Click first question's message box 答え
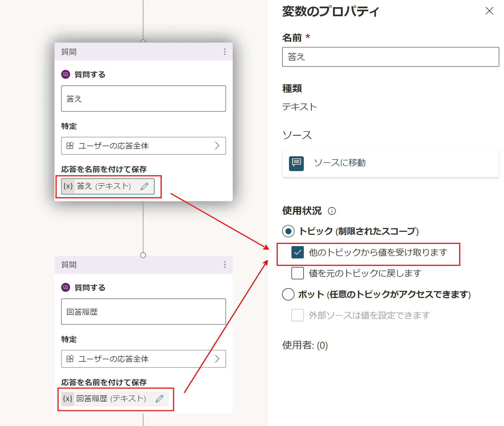504x426 pixels. click(144, 99)
